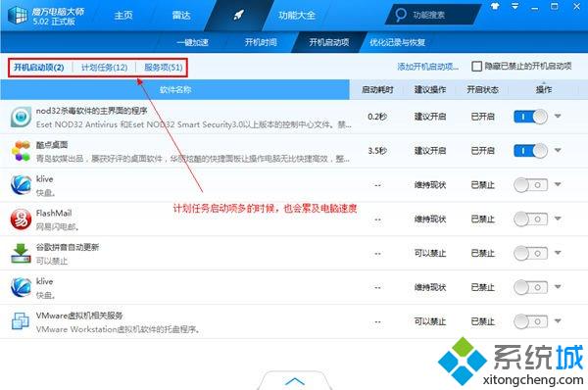Expand options arrow for 酷点桌面 row
This screenshot has width=588, height=390.
[x=558, y=150]
